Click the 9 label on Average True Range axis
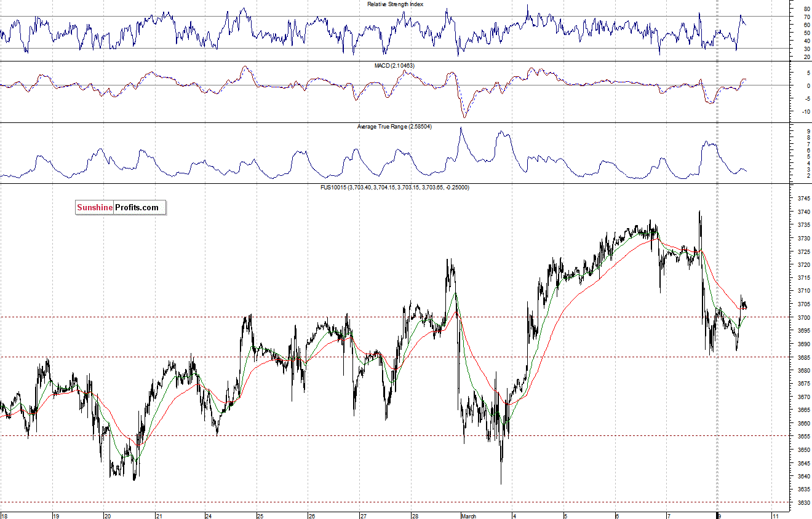Viewport: 812px width, 519px height. (807, 132)
